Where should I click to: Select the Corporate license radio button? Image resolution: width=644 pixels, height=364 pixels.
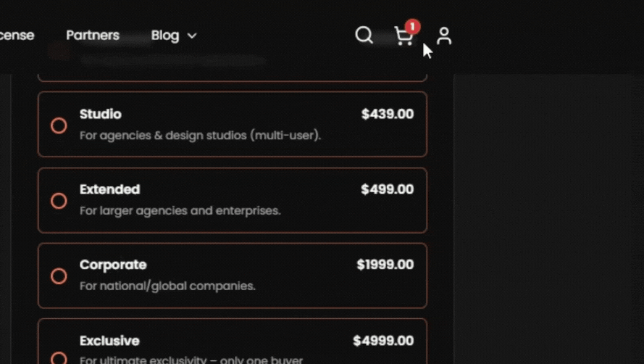point(59,276)
